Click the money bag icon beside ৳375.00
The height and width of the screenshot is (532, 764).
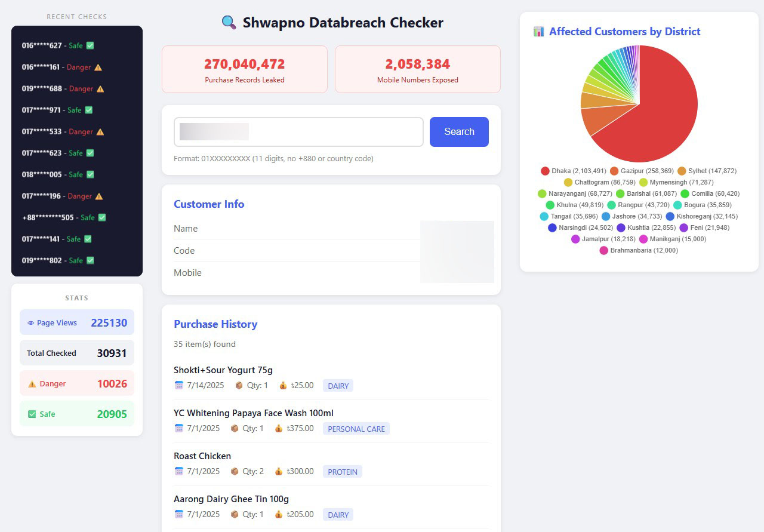pyautogui.click(x=279, y=429)
